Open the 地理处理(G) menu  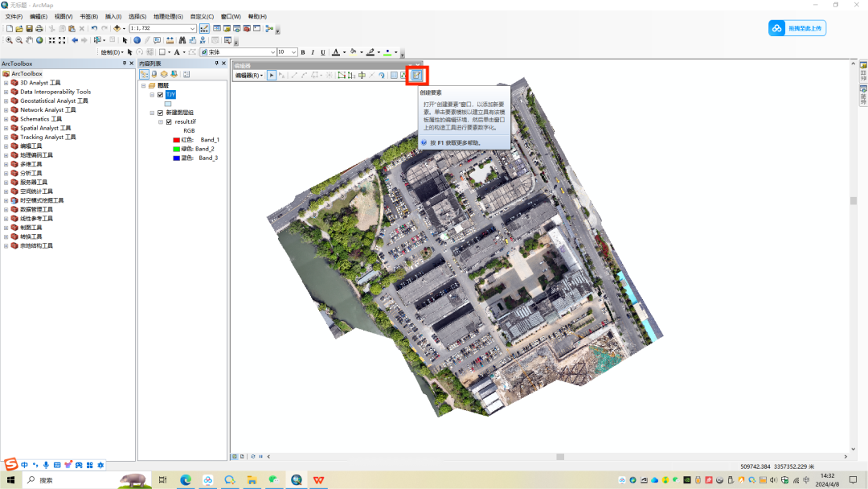point(168,17)
